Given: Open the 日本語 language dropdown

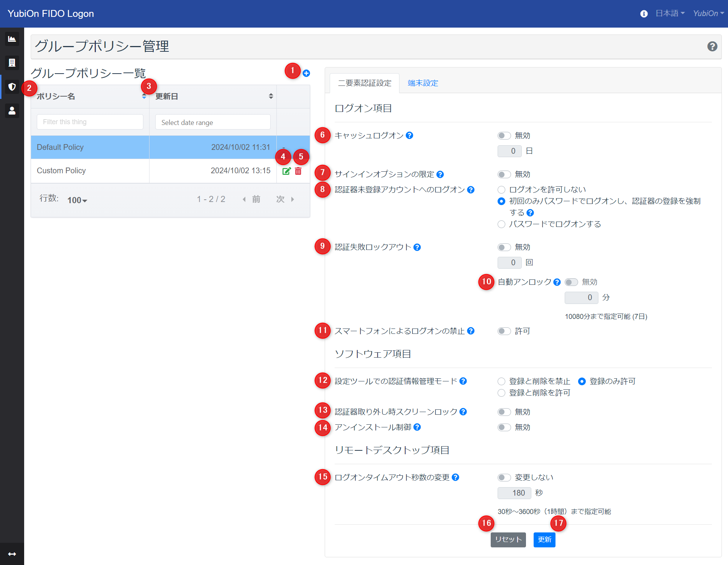Looking at the screenshot, I should (x=670, y=13).
